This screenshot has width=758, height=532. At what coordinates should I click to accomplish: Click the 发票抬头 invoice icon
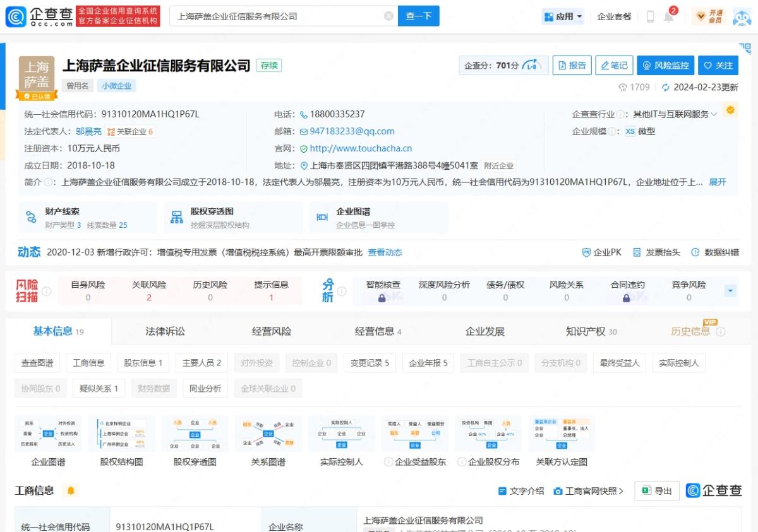[637, 252]
